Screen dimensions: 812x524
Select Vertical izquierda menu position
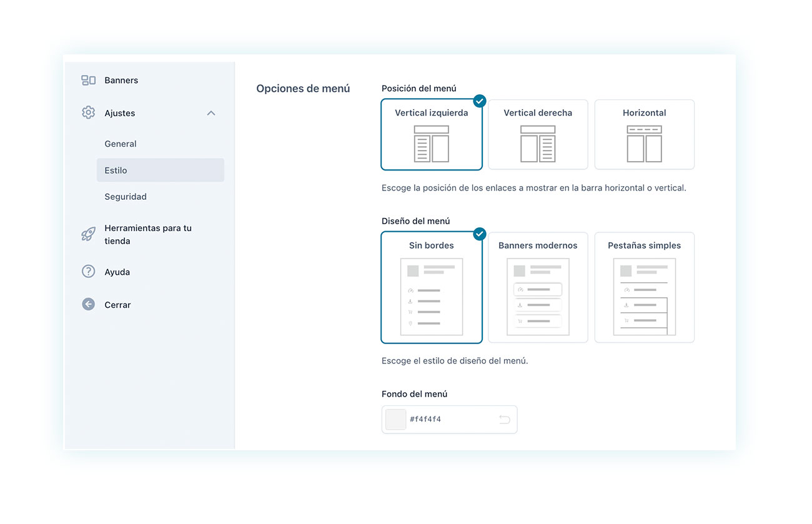pos(432,134)
